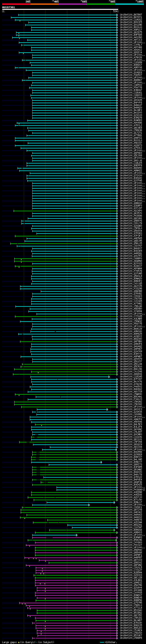Image resolution: width=146 pixels, height=644 pixels.
Task: Select hit UniRef100_B9HDS7
Action: tap(131, 65)
